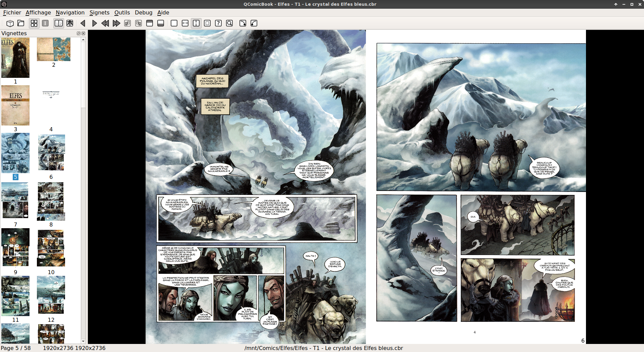Screen dimensions: 644x352
Task: Go to previous page arrow
Action: click(x=83, y=23)
